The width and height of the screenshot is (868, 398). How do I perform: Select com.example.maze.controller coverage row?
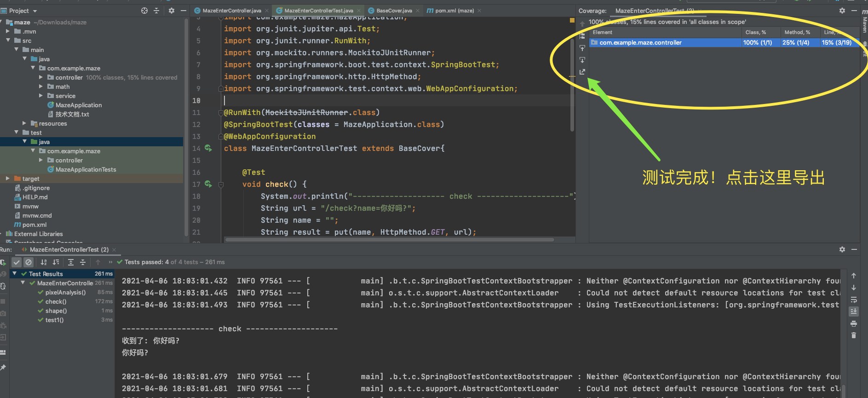[724, 42]
